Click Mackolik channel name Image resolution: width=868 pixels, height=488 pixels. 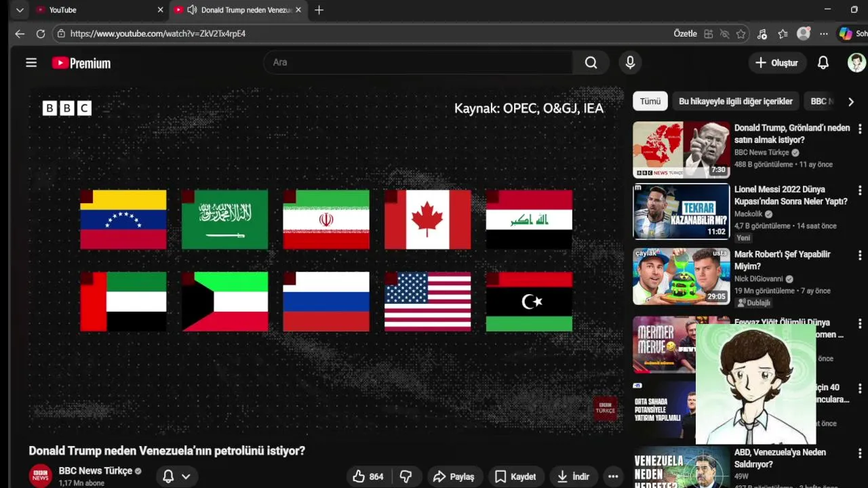749,213
